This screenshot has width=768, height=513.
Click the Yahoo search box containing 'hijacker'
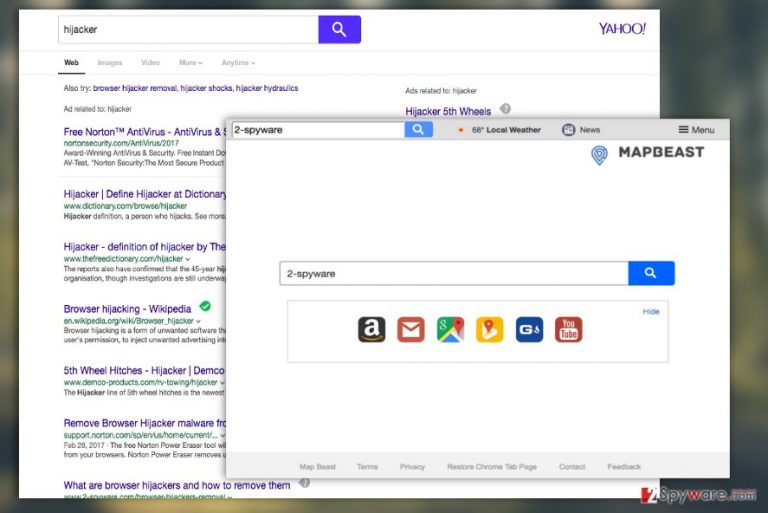coord(188,29)
